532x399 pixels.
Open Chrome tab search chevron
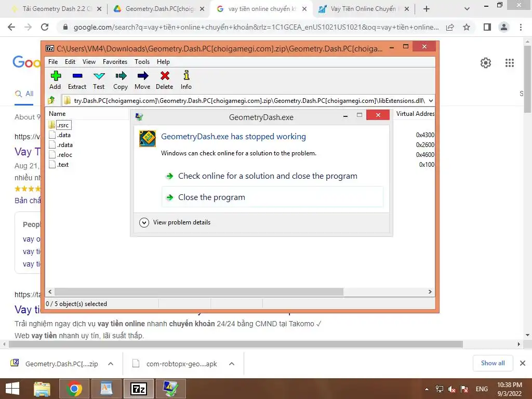click(x=467, y=9)
